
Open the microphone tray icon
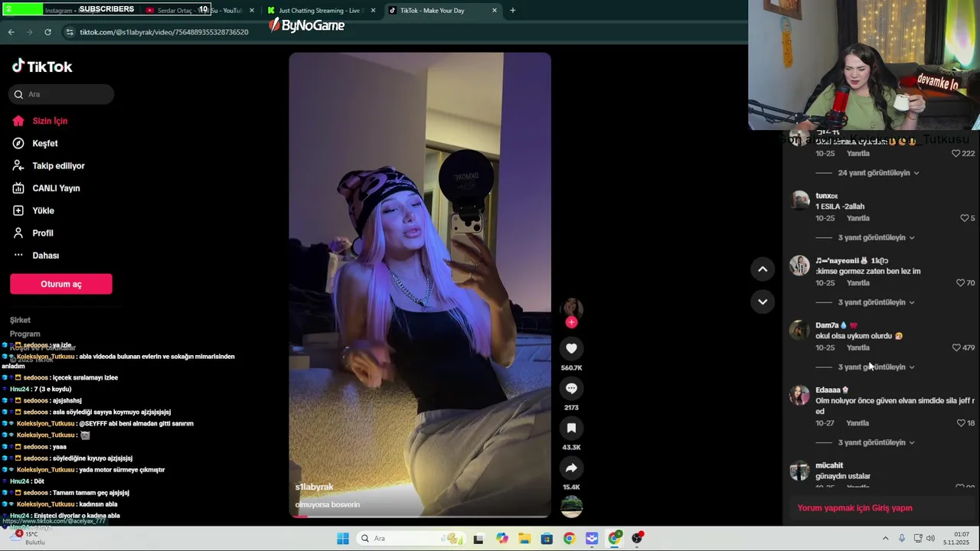[x=902, y=539]
